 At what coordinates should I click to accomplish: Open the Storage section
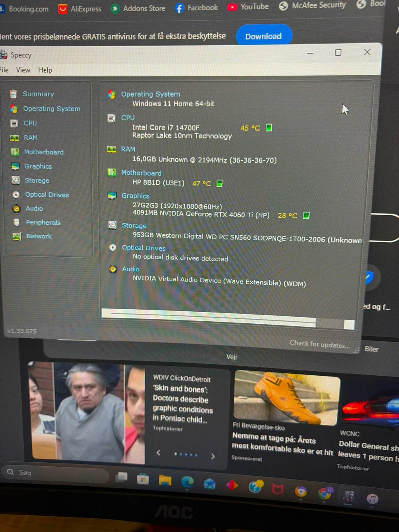(x=37, y=180)
